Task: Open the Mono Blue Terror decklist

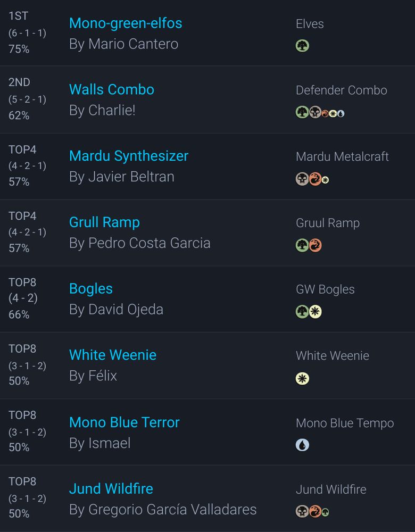Action: pyautogui.click(x=124, y=422)
